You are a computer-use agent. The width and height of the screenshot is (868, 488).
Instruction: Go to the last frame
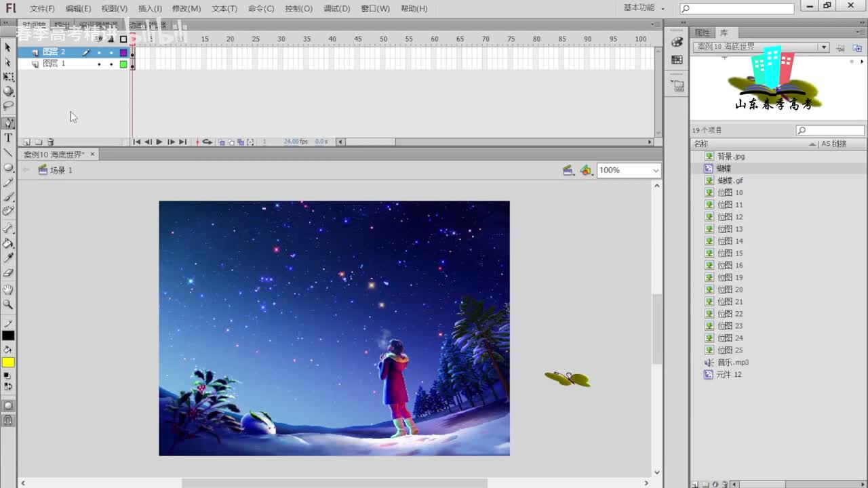click(182, 142)
